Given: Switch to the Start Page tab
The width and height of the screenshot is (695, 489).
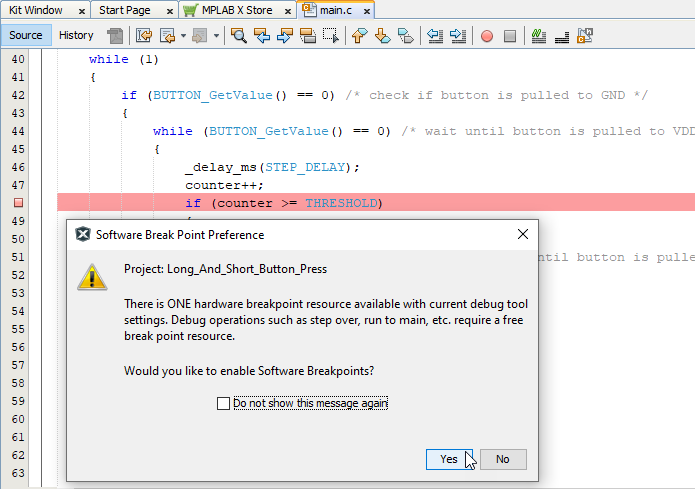Looking at the screenshot, I should click(125, 10).
